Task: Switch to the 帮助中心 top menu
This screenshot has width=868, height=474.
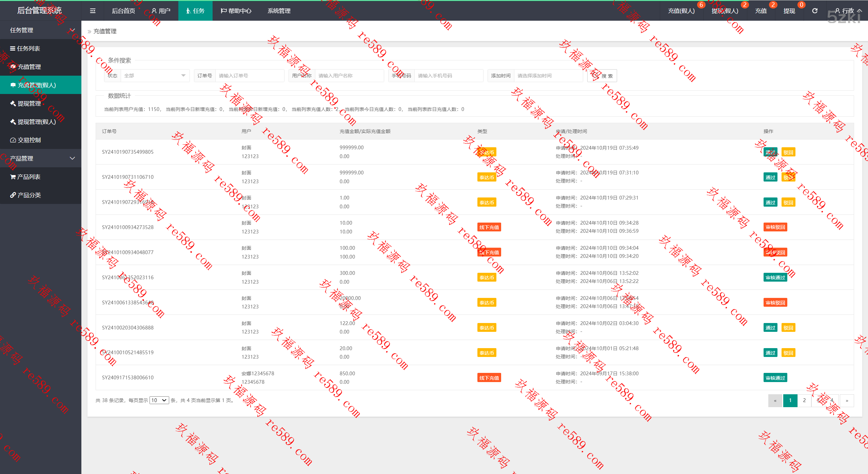Action: click(236, 11)
